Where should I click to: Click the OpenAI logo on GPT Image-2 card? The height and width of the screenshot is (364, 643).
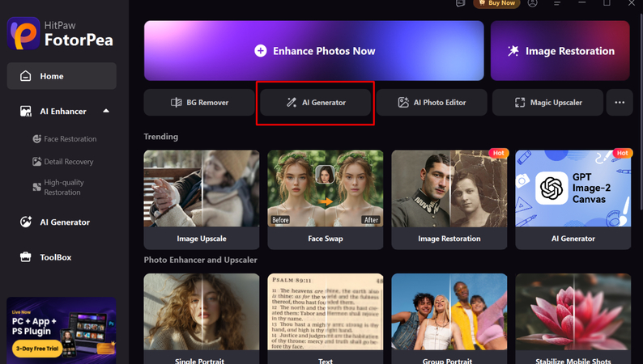(551, 188)
